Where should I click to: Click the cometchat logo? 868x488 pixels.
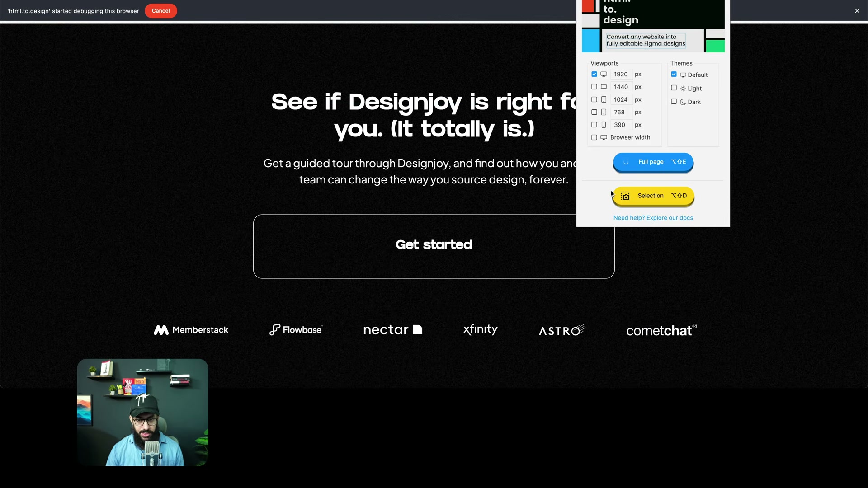tap(661, 330)
